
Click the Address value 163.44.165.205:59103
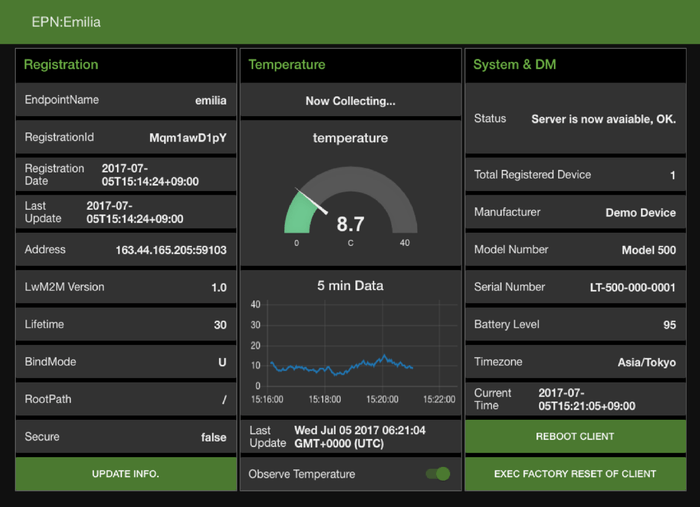coord(171,250)
